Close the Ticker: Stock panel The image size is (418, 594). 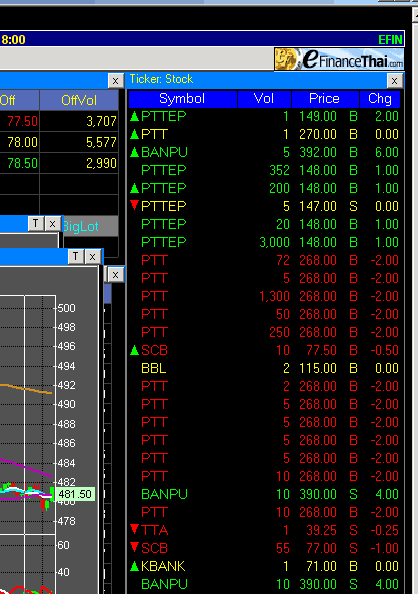point(394,81)
